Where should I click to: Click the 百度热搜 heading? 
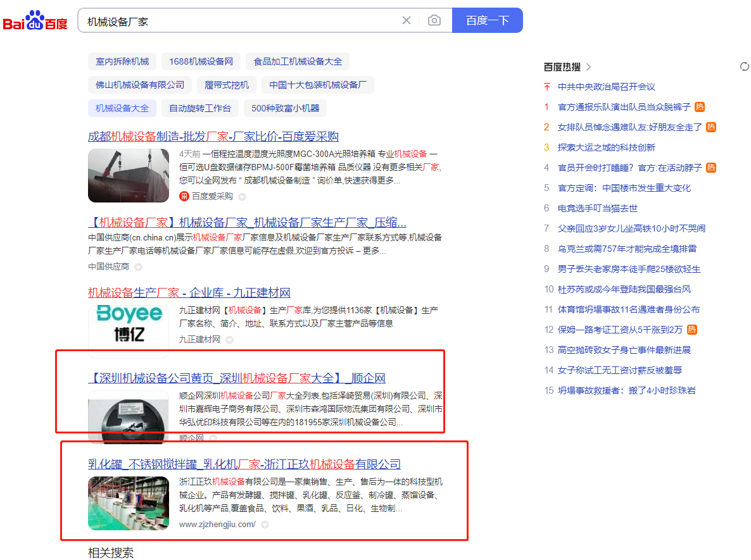[562, 67]
